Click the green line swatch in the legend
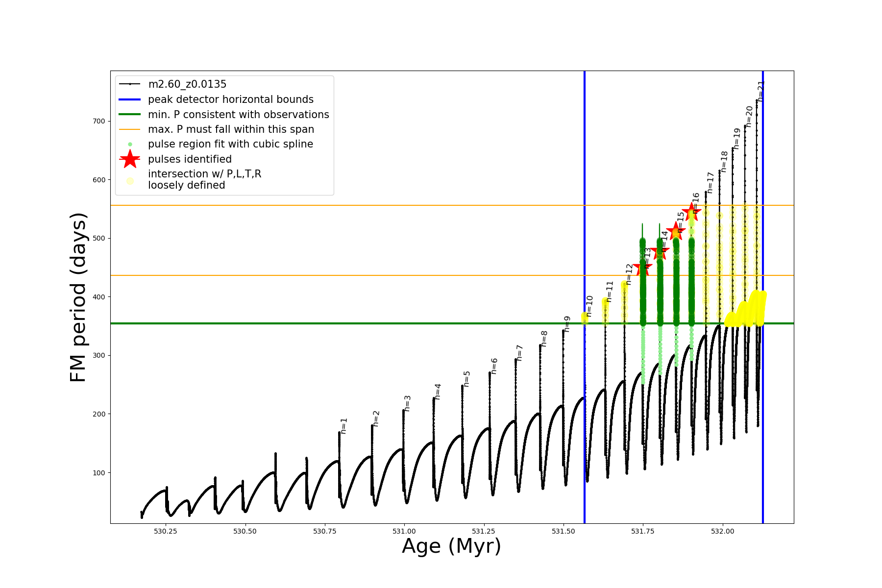The width and height of the screenshot is (882, 588). 130,115
